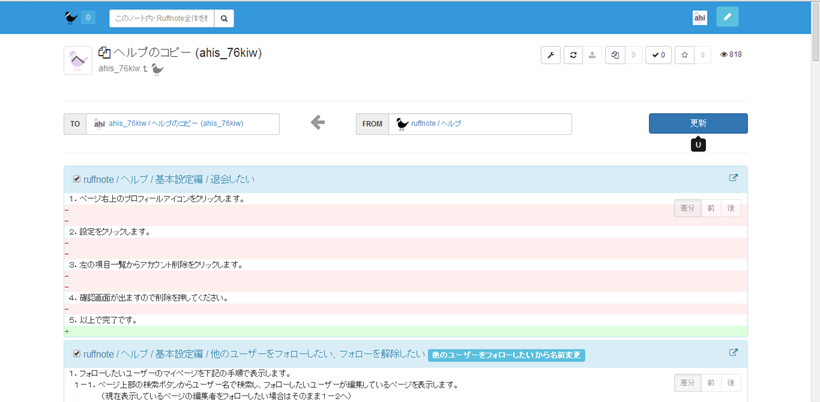This screenshot has width=820, height=402.
Task: Click the refresh sync icon button
Action: pos(573,55)
